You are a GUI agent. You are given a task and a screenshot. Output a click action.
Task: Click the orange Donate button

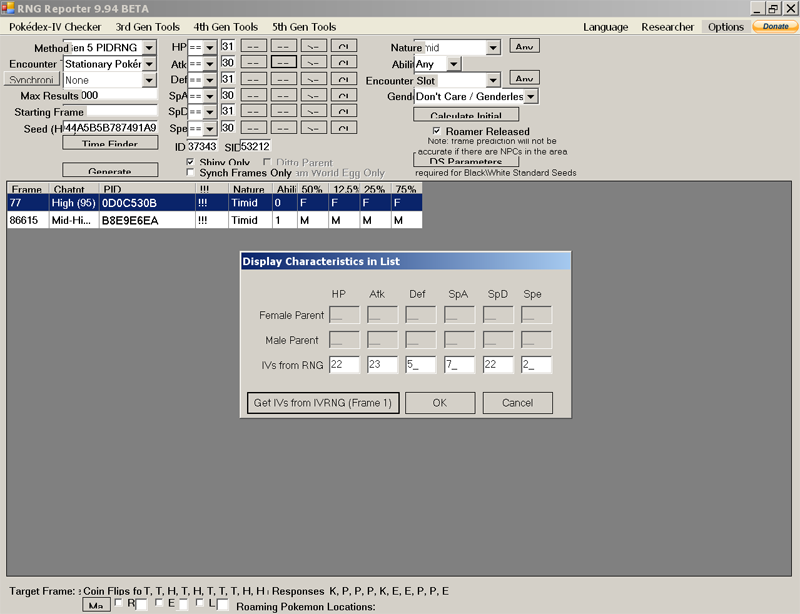pos(775,27)
